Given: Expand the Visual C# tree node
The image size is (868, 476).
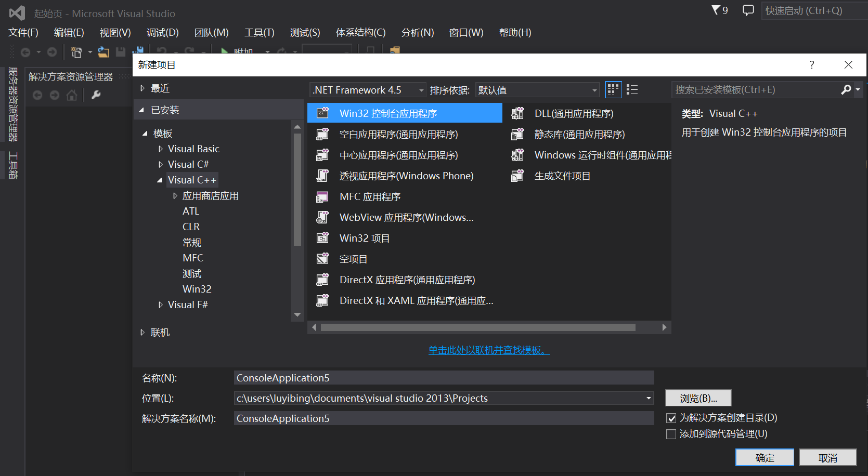Looking at the screenshot, I should [x=161, y=164].
